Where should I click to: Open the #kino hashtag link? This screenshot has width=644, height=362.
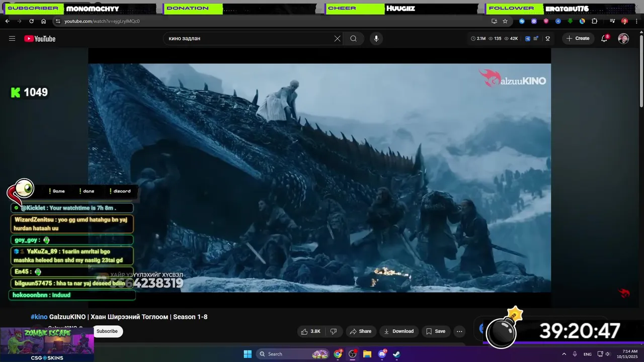39,317
